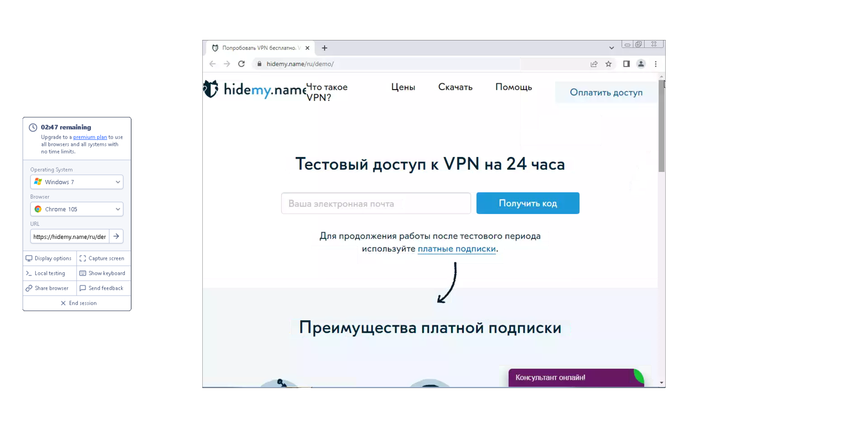Click the browser profile/account icon

(x=641, y=64)
